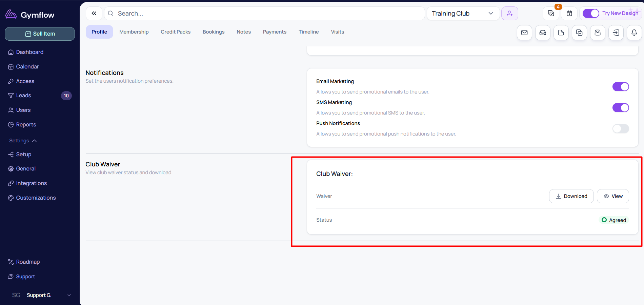
Task: Open the Notes tab
Action: 244,32
